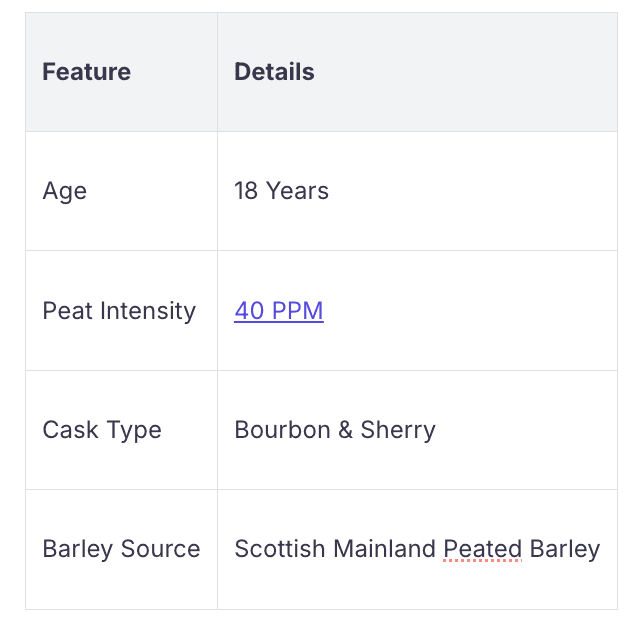Click the red-underlined word Peated
The image size is (630, 624).
pyautogui.click(x=483, y=549)
